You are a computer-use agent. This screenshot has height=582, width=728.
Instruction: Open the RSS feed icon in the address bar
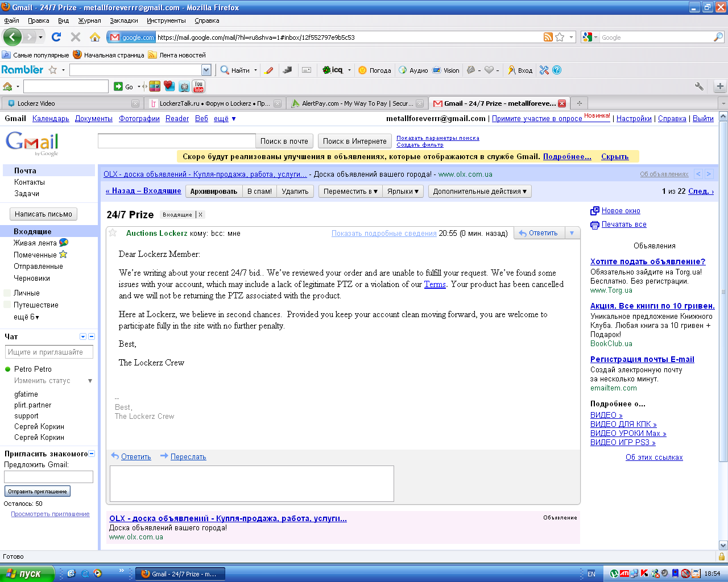548,37
